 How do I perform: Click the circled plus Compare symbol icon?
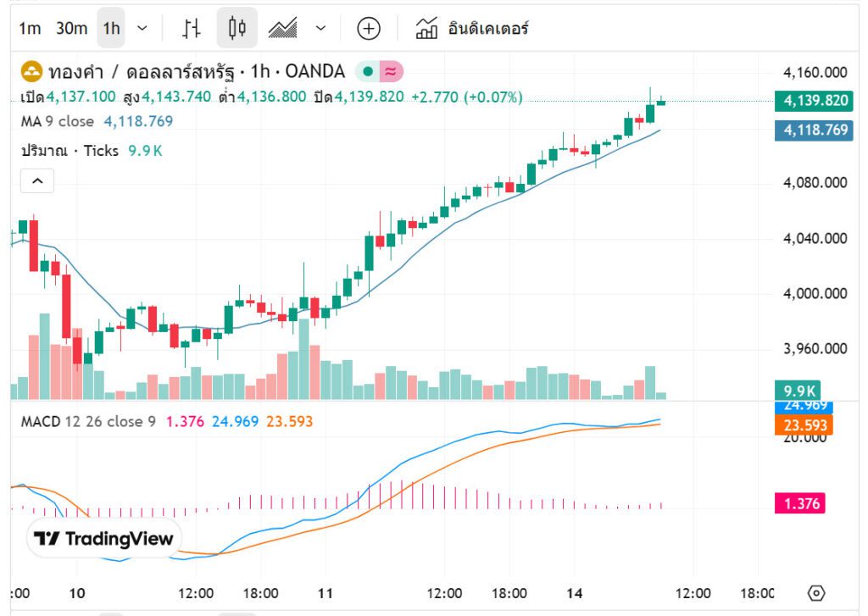[x=368, y=29]
